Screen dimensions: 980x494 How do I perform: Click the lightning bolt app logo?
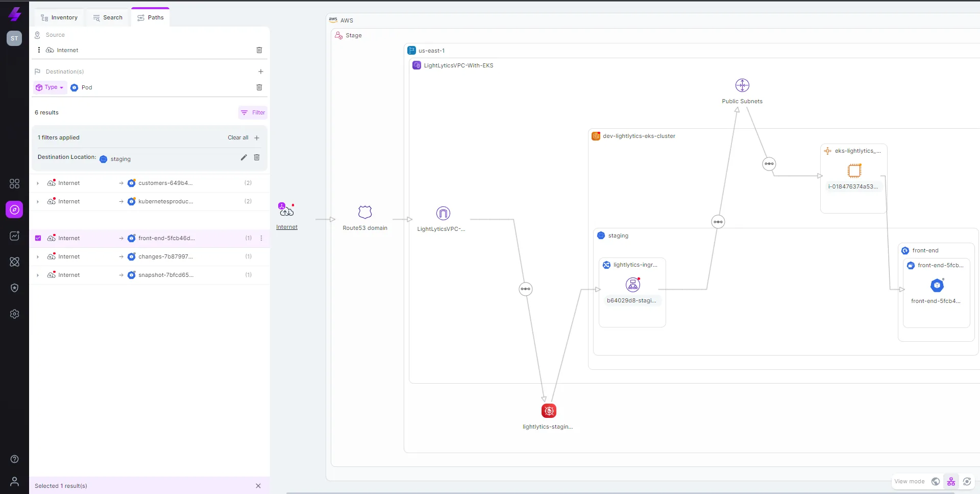click(15, 14)
